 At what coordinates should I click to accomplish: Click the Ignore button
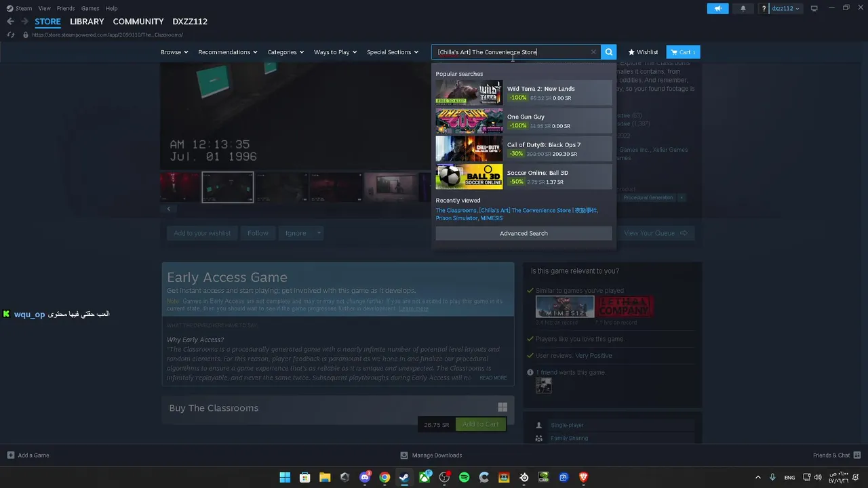(296, 233)
